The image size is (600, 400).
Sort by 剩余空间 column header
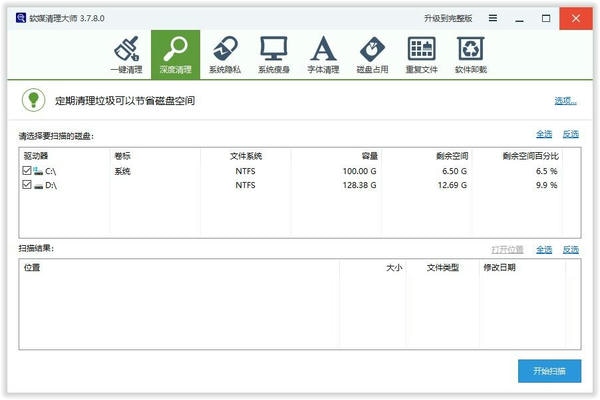click(427, 156)
